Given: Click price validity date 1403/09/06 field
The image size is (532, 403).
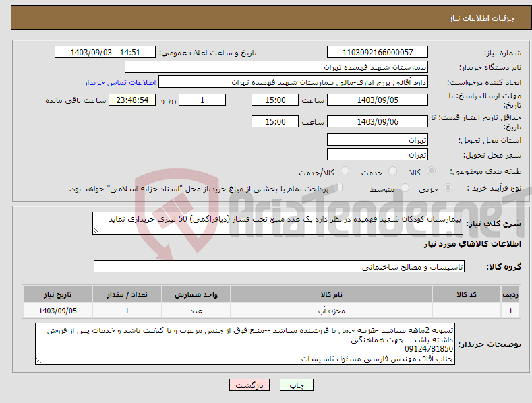Looking at the screenshot, I should [x=378, y=121].
